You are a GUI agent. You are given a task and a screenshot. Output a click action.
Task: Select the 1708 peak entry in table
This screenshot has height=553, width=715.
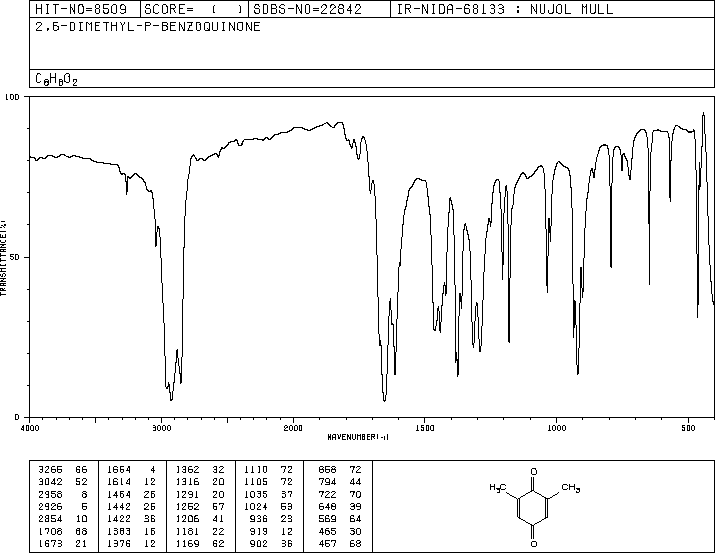click(62, 532)
